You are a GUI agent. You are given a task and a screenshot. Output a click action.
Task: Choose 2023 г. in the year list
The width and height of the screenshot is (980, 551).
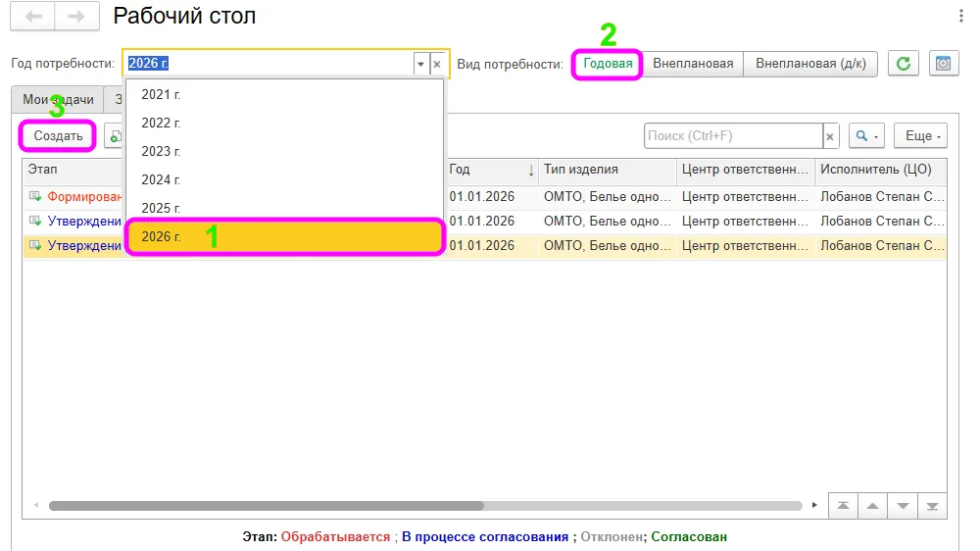point(285,151)
